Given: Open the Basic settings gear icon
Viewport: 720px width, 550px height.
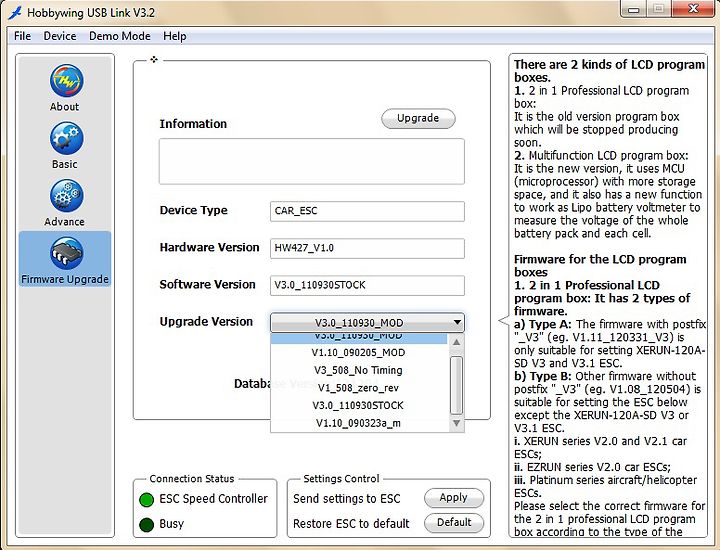Looking at the screenshot, I should point(66,138).
